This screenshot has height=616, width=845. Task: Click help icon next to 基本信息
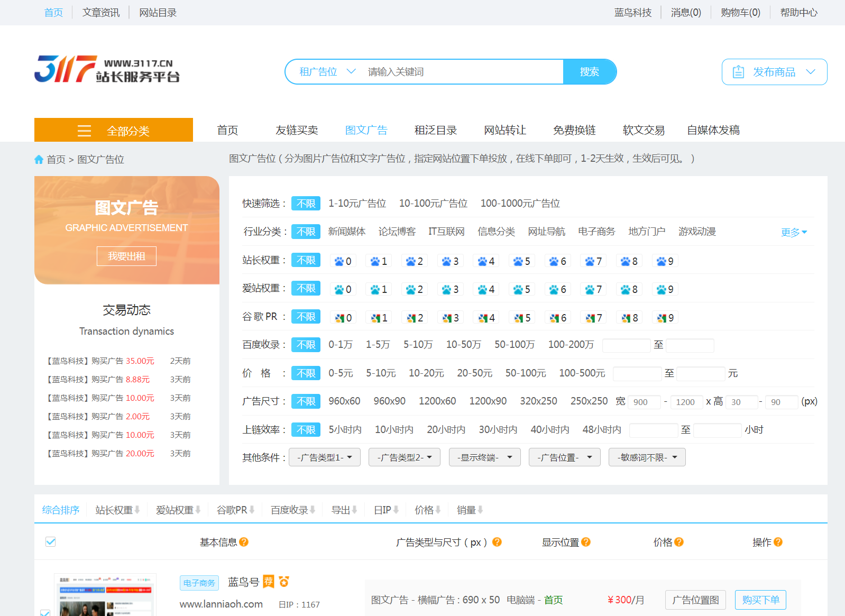[x=244, y=542]
